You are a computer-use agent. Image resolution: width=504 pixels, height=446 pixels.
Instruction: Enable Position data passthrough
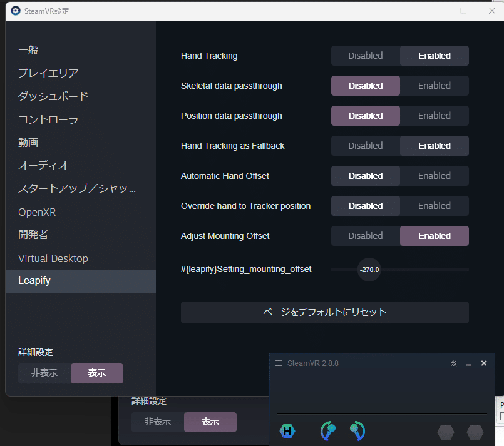pyautogui.click(x=435, y=116)
